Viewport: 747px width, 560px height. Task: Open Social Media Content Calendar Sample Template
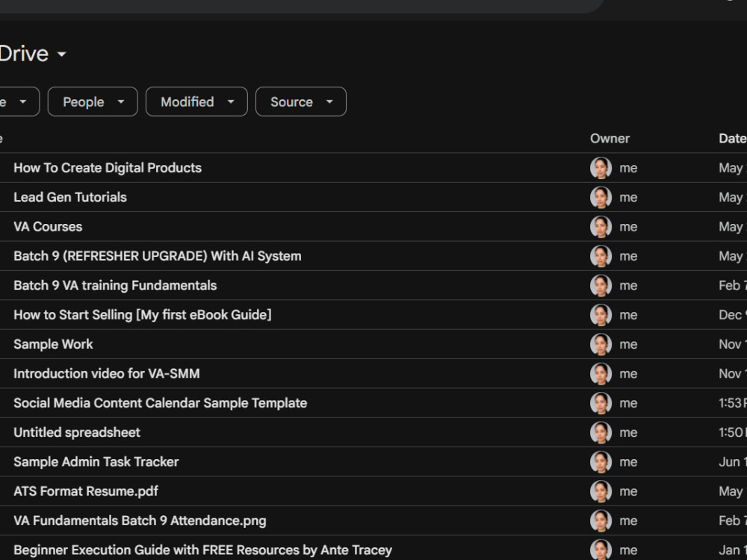[161, 403]
